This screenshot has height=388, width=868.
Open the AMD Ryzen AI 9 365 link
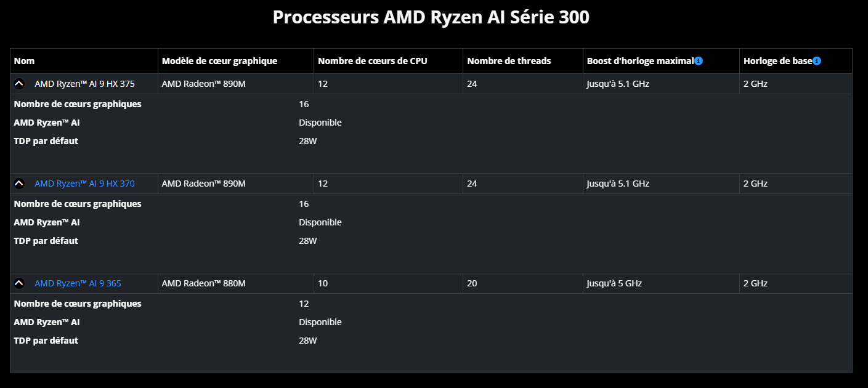pos(78,283)
